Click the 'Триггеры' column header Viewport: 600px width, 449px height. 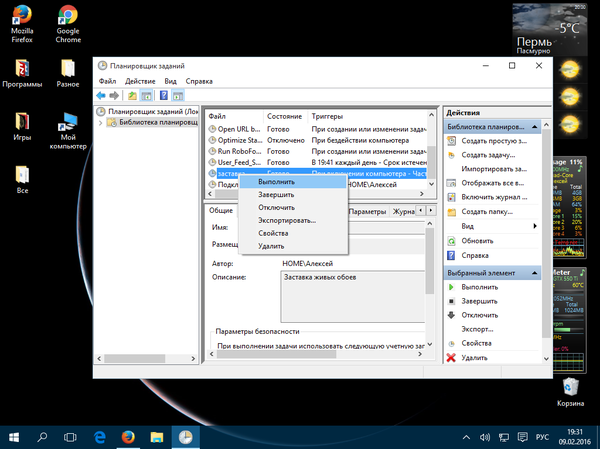[327, 115]
